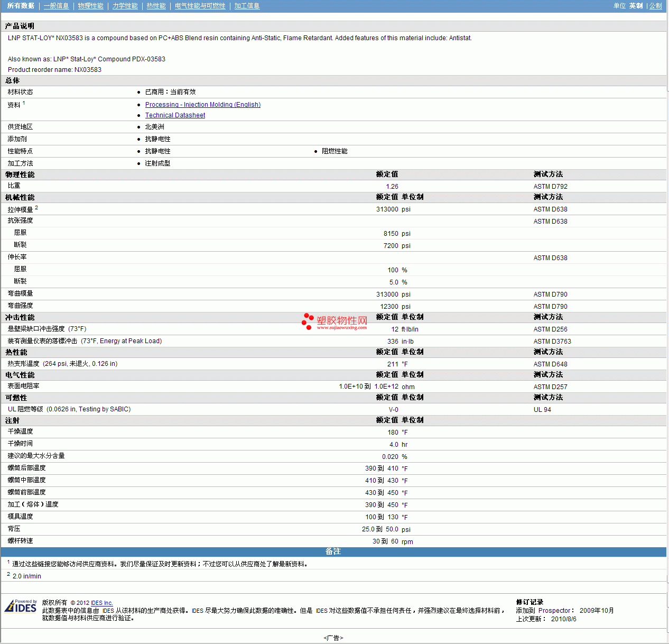
Task: Open the 热性能 tab in the top bar
Action: point(156,6)
